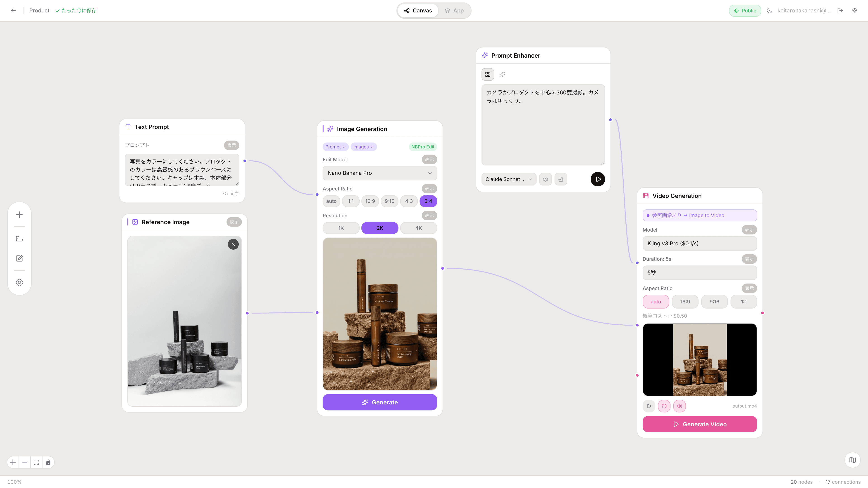Choose 16:9 aspect ratio in Video Generation
868x488 pixels.
pyautogui.click(x=685, y=302)
